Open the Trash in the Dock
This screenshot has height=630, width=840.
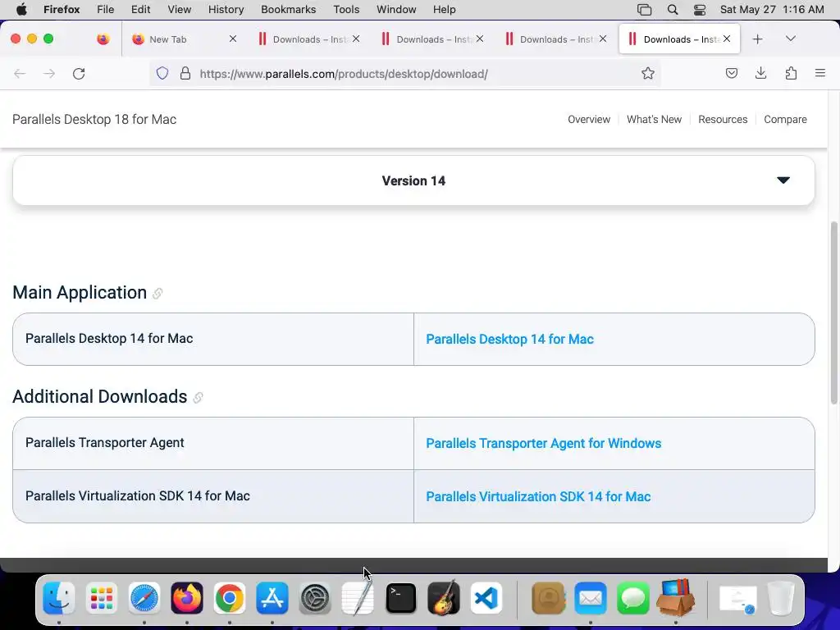tap(781, 598)
